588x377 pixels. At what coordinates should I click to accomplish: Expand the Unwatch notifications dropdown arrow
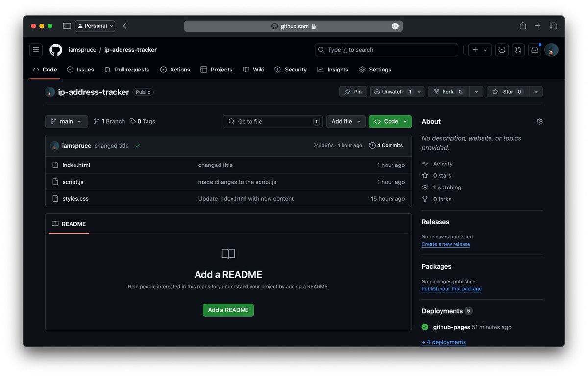click(x=419, y=92)
